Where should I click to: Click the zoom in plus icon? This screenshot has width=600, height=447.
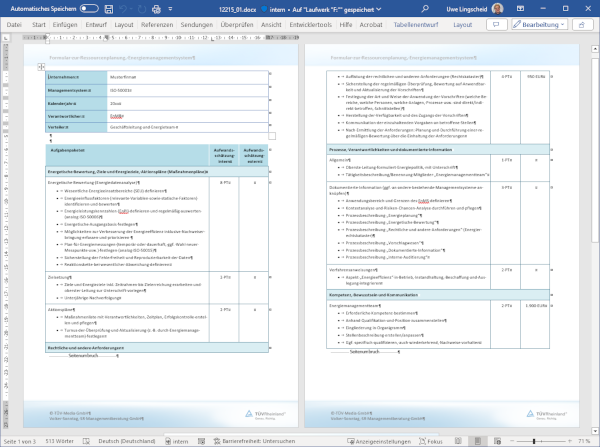click(x=571, y=440)
